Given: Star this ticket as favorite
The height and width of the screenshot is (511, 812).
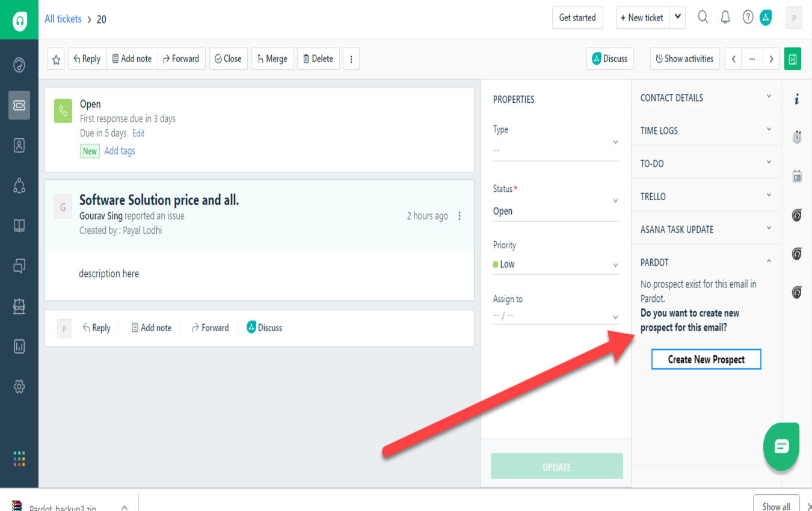Looking at the screenshot, I should [x=55, y=58].
